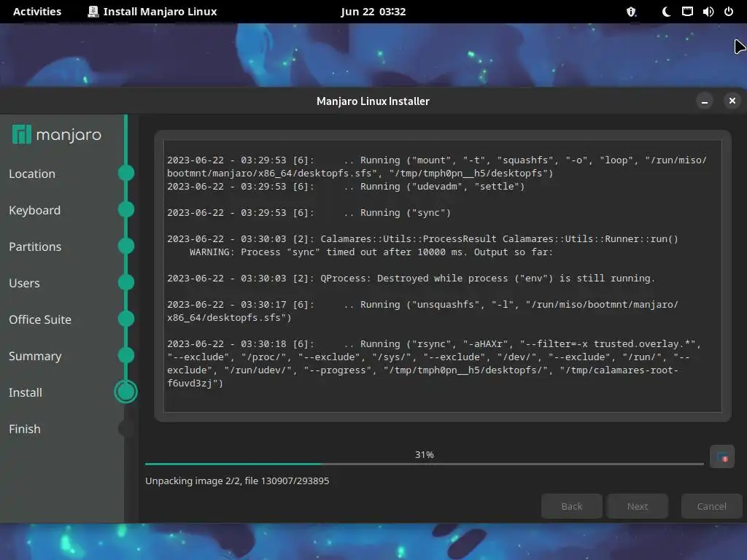Select the Office Suite step
The image size is (747, 560).
[x=40, y=319]
